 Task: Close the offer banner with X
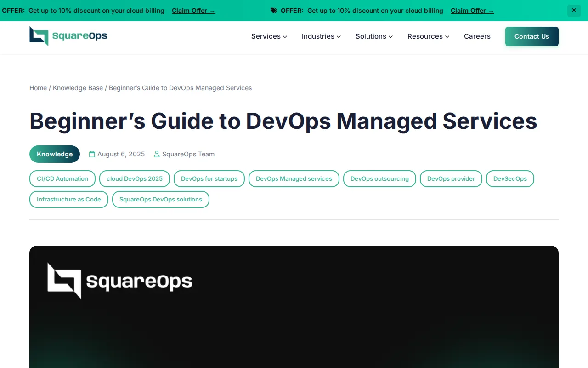pyautogui.click(x=574, y=10)
